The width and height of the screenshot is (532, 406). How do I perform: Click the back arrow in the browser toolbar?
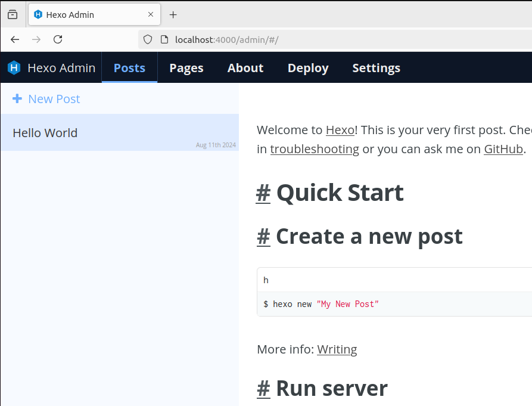coord(14,39)
